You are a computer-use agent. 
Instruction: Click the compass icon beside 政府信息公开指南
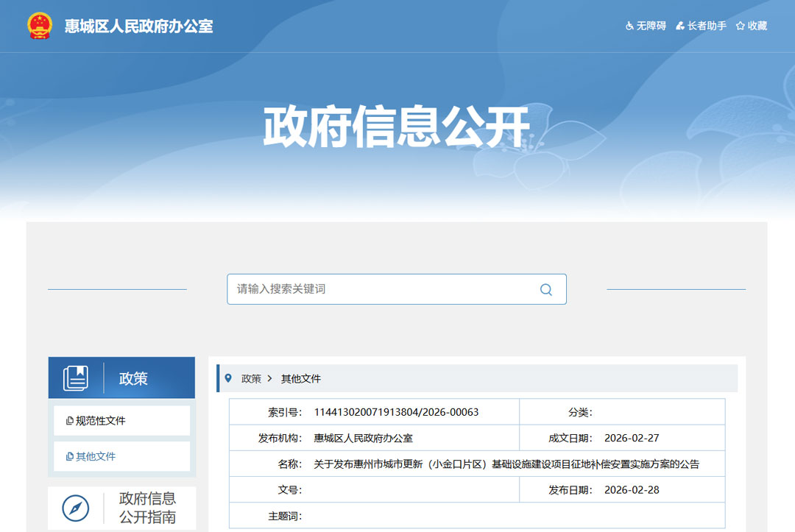[74, 508]
